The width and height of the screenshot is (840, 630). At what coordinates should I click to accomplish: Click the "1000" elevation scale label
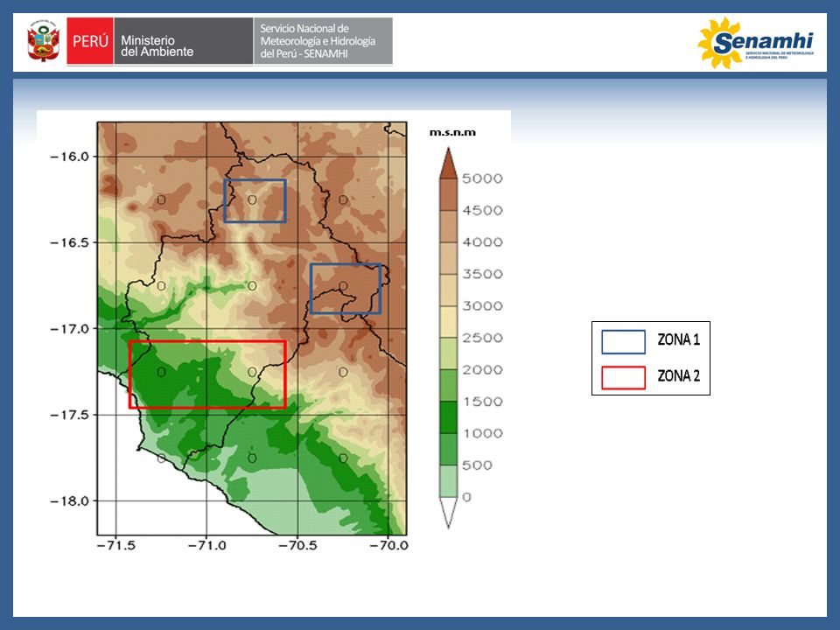[x=483, y=433]
